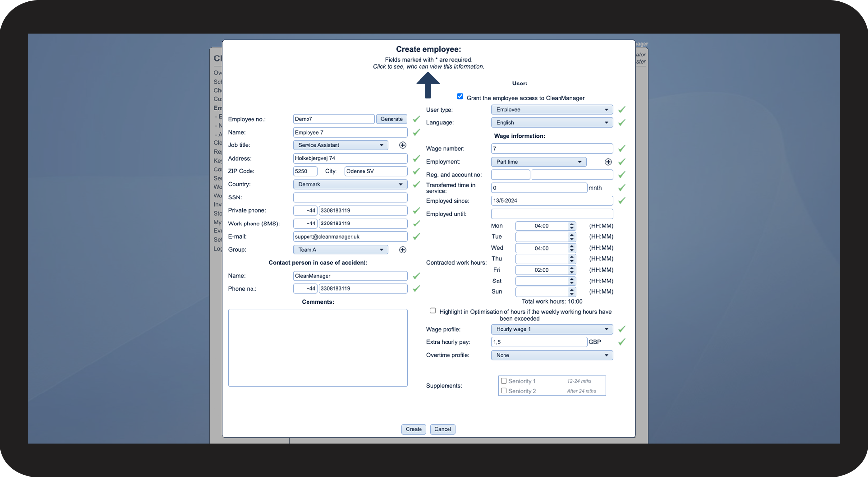Click the Mon work hours stepper arrows
The width and height of the screenshot is (868, 477).
tap(572, 226)
